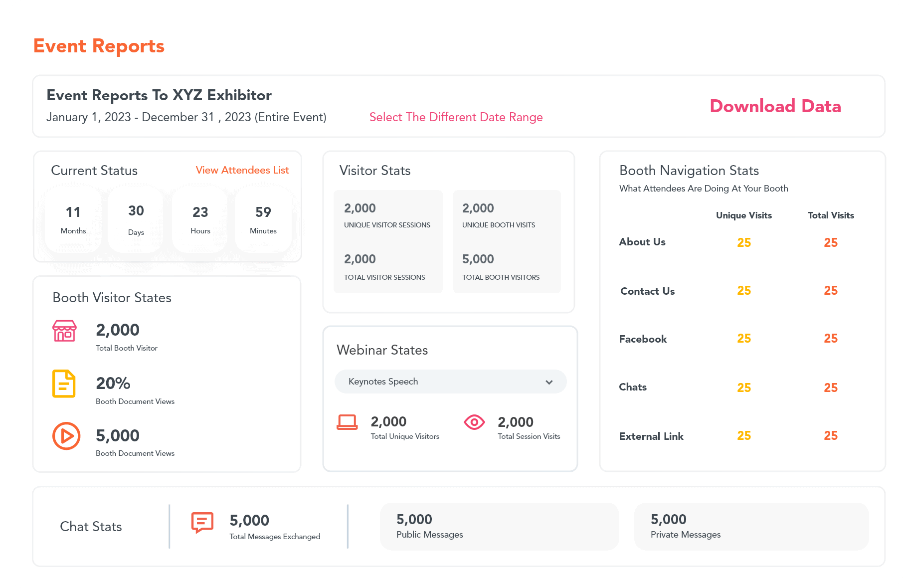Click the laptop icon for Total Unique Visitors
This screenshot has width=903, height=588.
point(347,422)
